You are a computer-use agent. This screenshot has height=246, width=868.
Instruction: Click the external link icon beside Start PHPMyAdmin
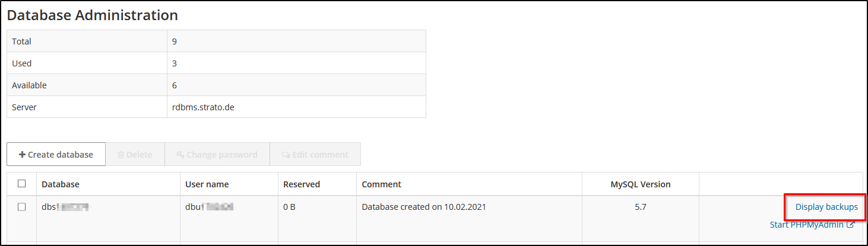850,225
